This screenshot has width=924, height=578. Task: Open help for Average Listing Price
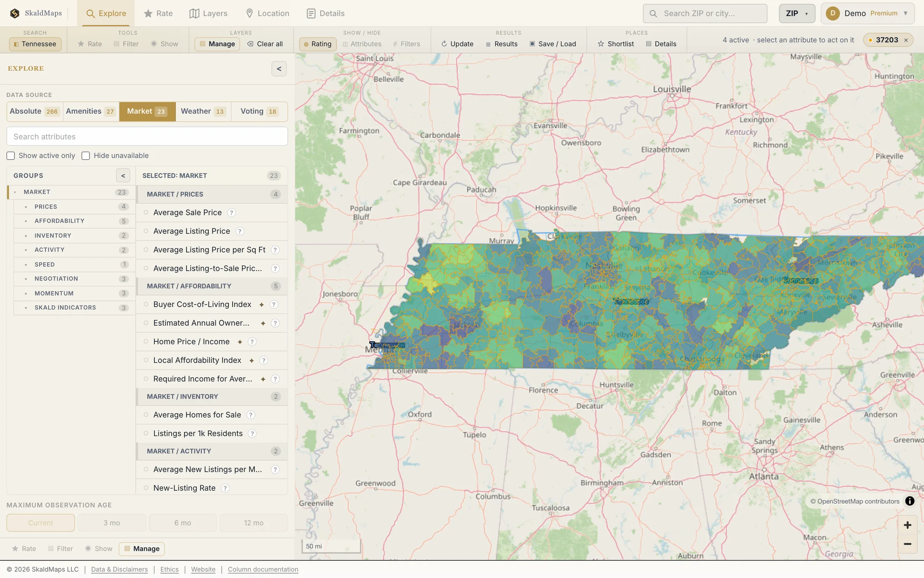point(240,231)
